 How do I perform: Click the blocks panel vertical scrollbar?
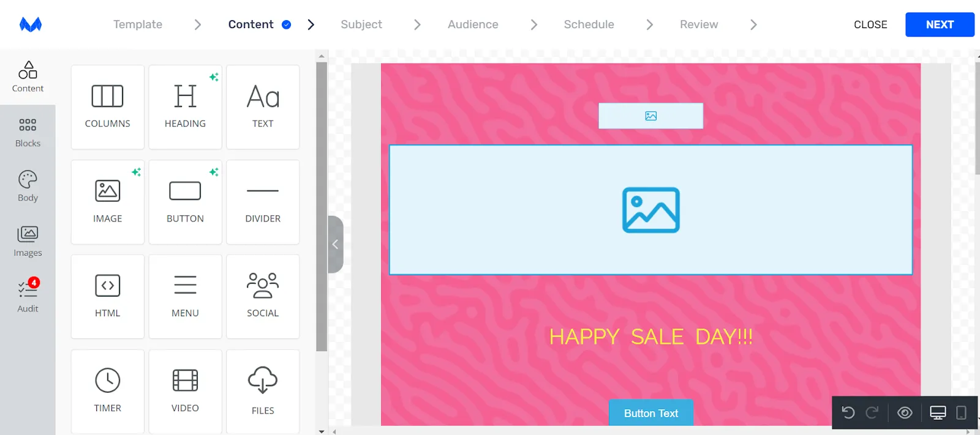click(x=322, y=206)
